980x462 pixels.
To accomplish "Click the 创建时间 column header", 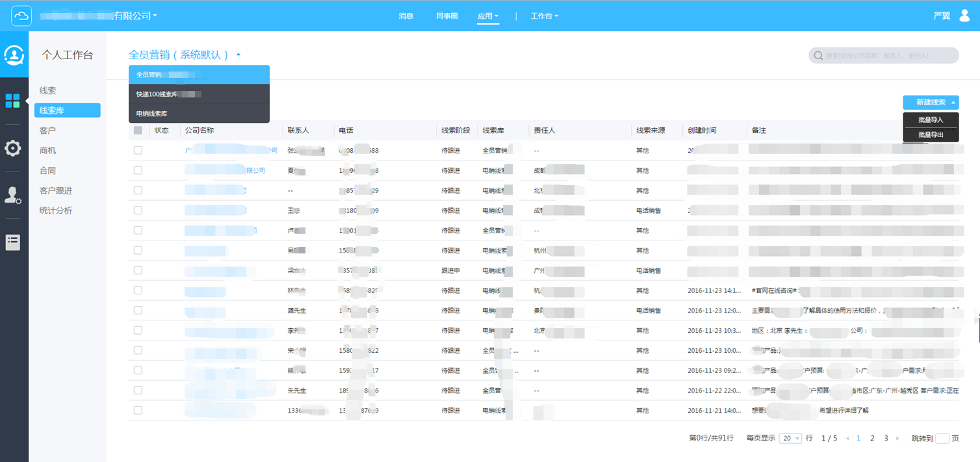I will [x=703, y=131].
